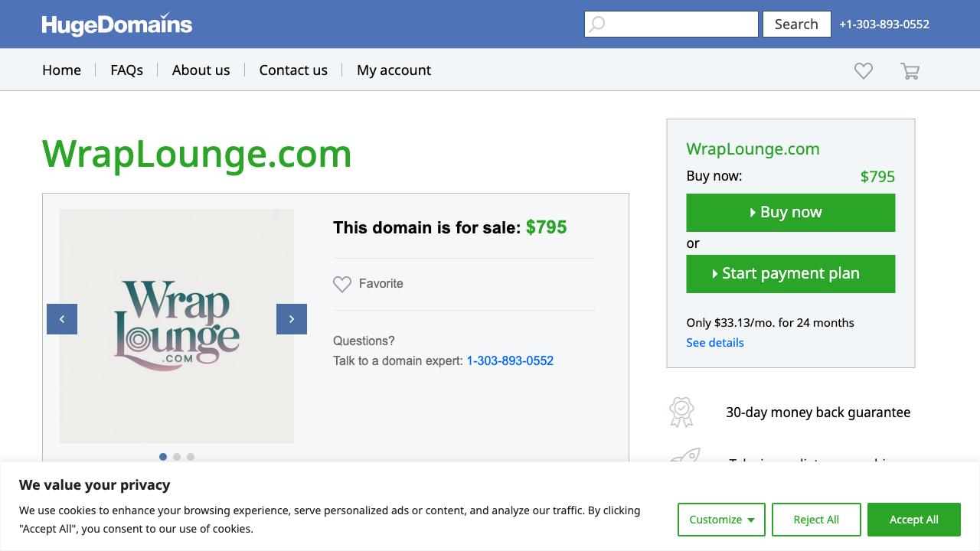Go to the My account page
This screenshot has width=980, height=551.
394,70
